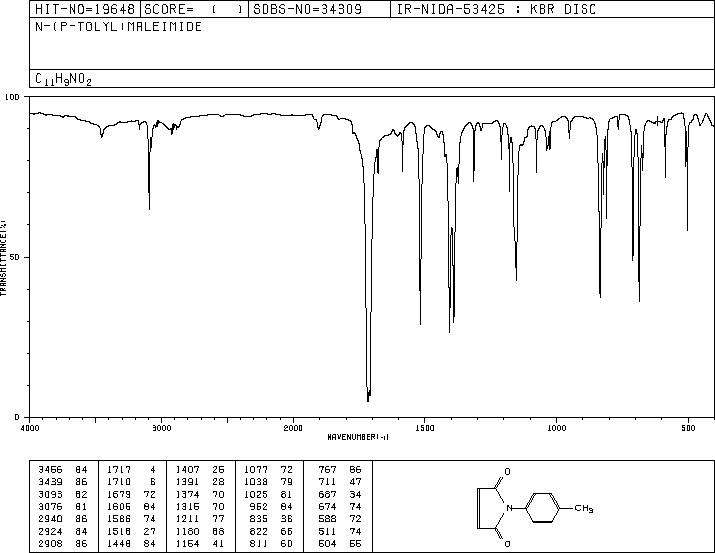Select peak table entry 1038

point(256,482)
